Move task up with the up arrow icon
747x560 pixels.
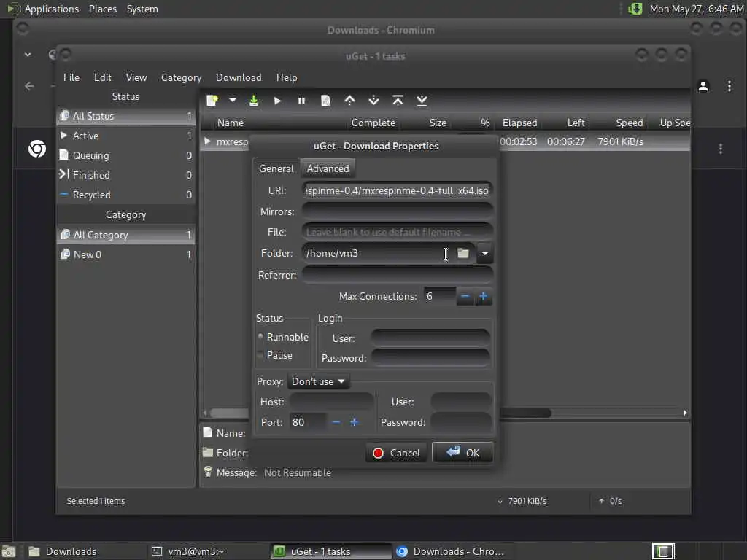tap(349, 101)
